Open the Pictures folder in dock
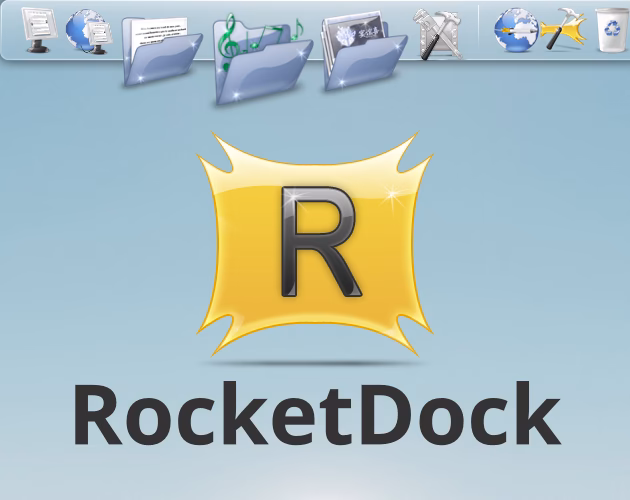Screen dimensions: 630x500 point(364,51)
